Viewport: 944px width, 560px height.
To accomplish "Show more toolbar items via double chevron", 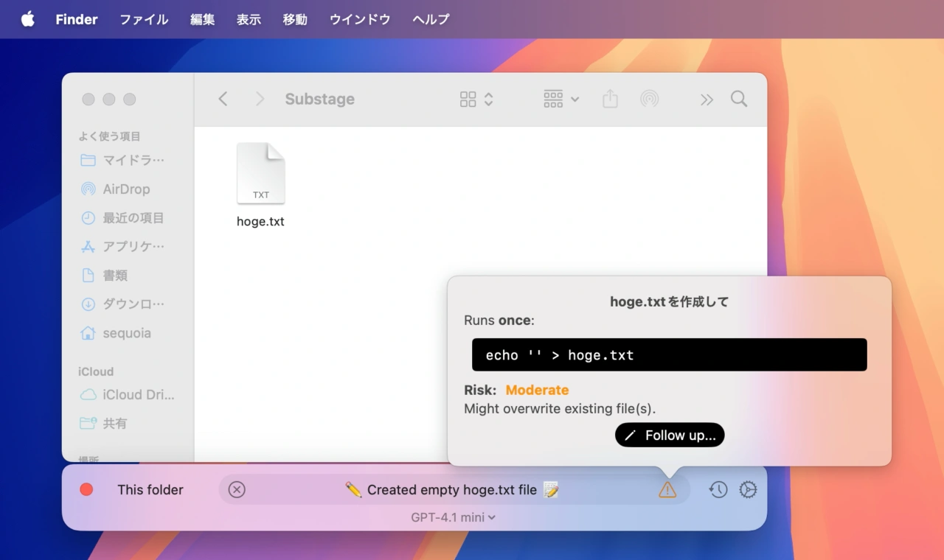I will [x=707, y=99].
